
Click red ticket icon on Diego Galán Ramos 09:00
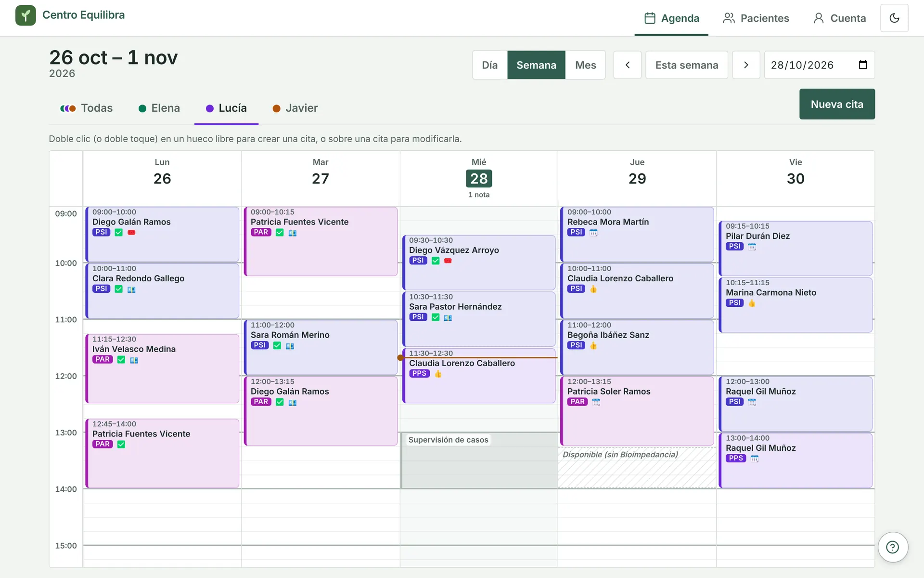(131, 233)
